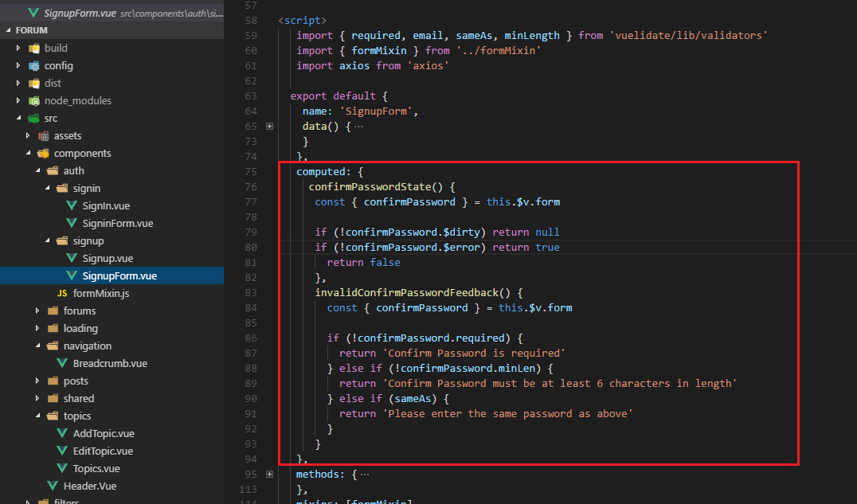Click the navigation folder icon
This screenshot has height=504, width=857.
click(53, 346)
